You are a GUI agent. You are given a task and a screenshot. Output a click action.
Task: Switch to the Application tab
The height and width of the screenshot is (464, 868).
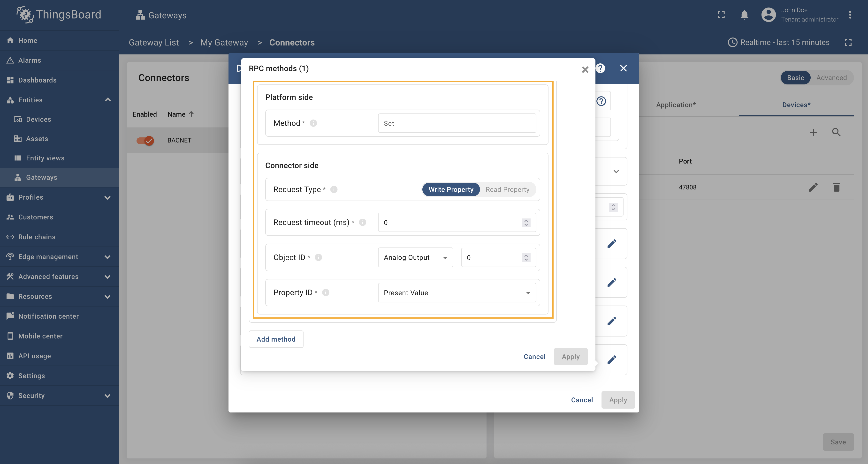(676, 105)
